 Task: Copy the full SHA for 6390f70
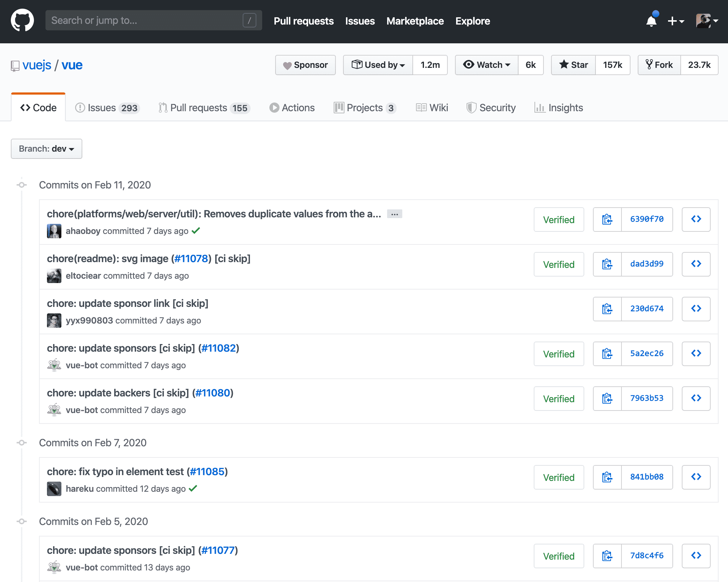point(607,220)
